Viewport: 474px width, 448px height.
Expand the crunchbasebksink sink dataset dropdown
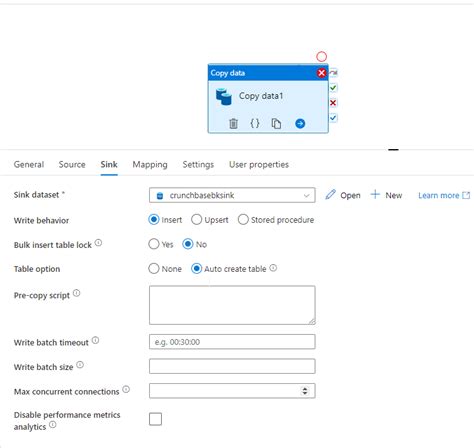[x=232, y=195]
